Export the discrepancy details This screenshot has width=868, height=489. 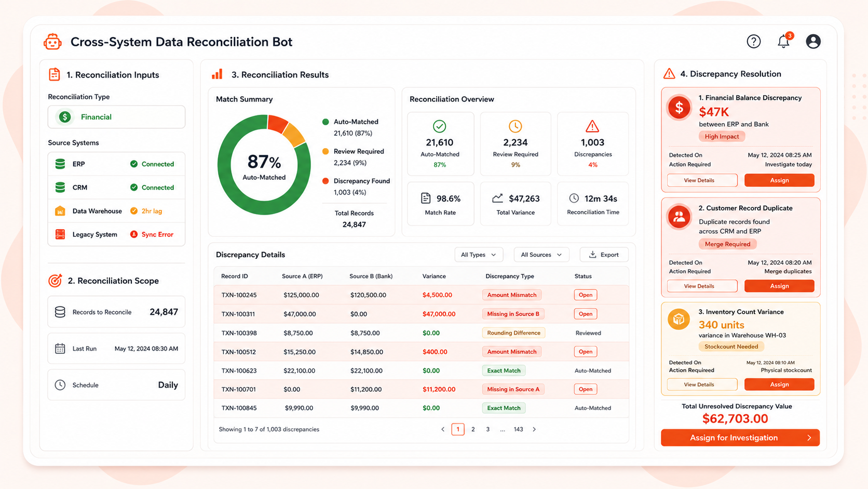coord(604,255)
